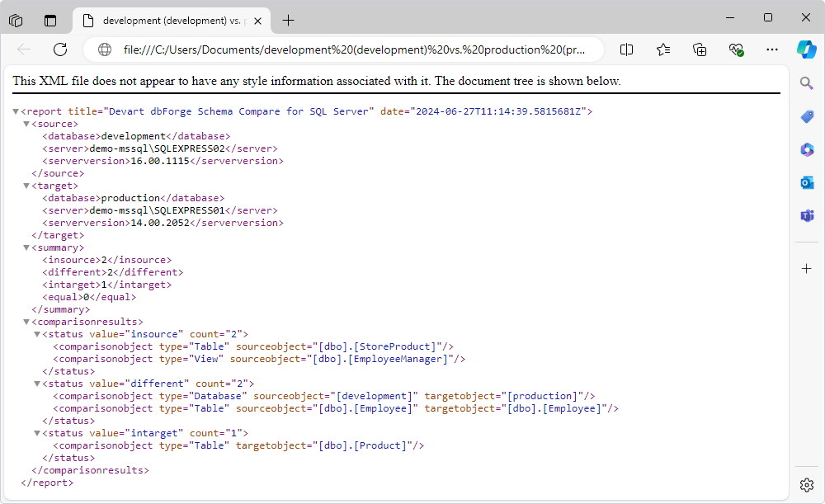825x504 pixels.
Task: Open Collections panel
Action: click(x=700, y=49)
